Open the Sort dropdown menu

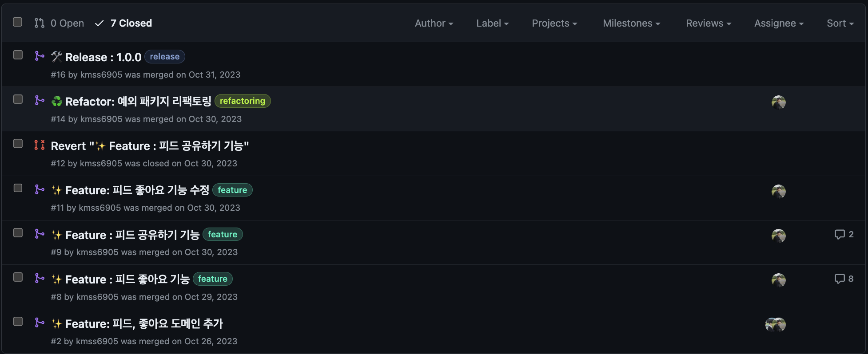tap(840, 23)
